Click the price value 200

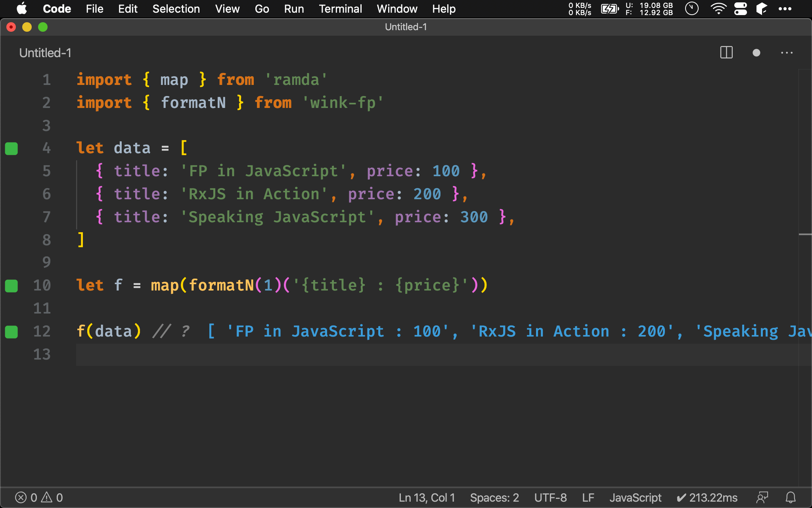point(427,194)
